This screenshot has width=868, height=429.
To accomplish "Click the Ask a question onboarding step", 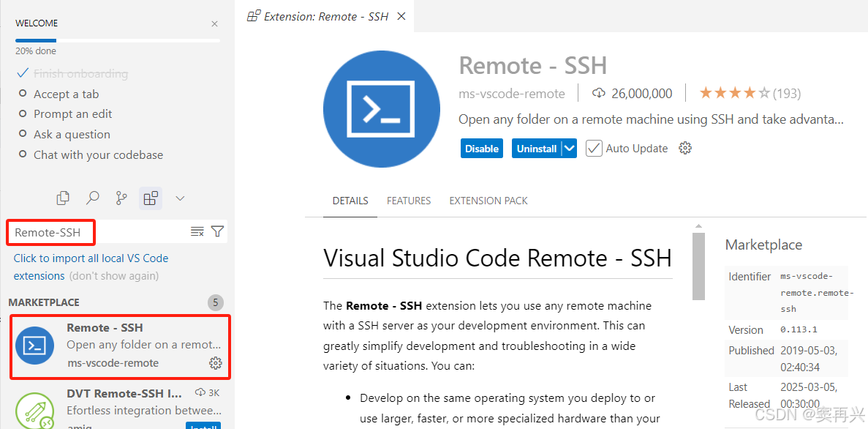I will pos(72,135).
